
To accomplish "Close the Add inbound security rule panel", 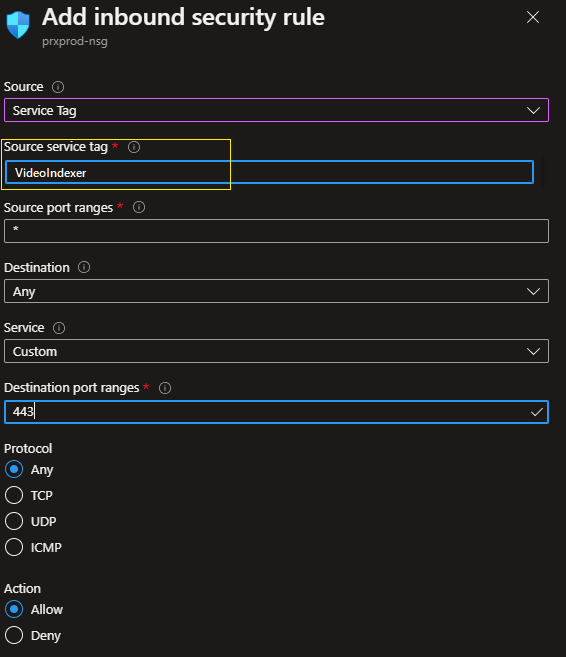I will pos(533,17).
